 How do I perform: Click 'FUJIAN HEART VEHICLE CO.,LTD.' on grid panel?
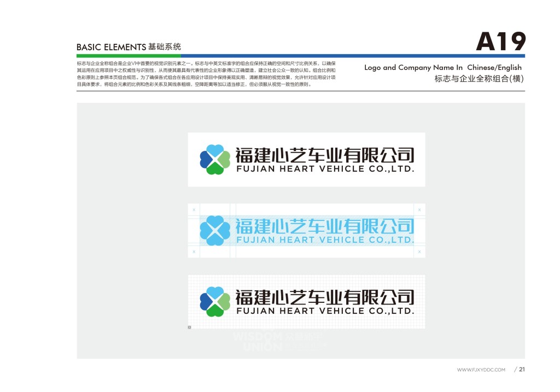(x=325, y=311)
